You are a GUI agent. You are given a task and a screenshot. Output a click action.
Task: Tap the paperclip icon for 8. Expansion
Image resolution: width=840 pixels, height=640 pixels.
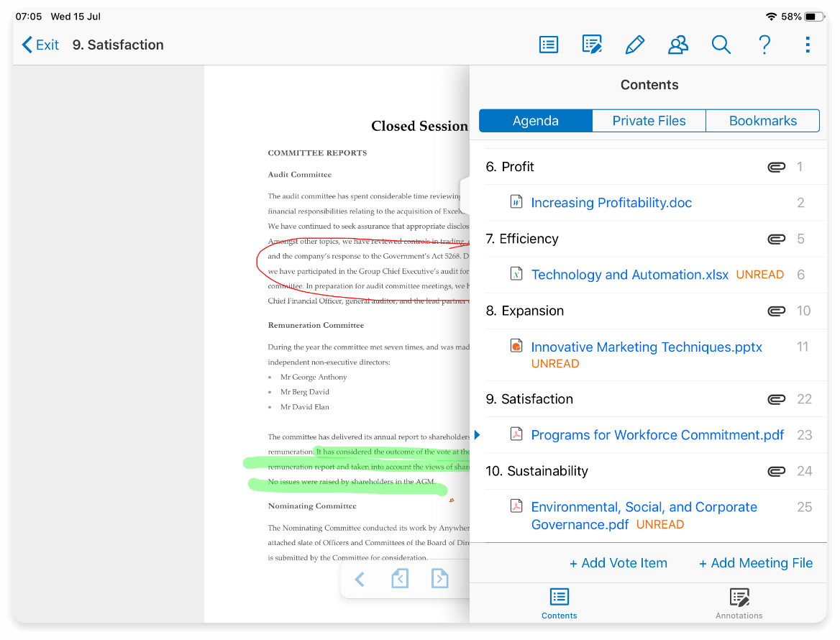776,311
